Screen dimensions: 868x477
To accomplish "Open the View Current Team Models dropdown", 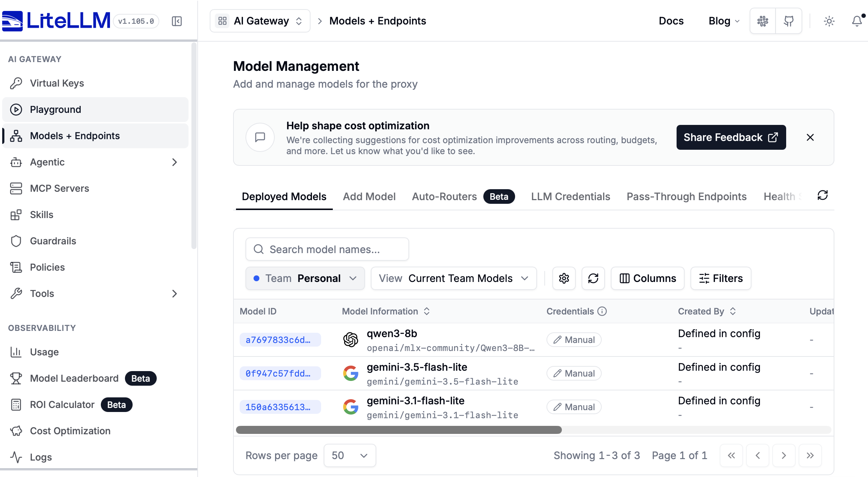I will point(453,278).
